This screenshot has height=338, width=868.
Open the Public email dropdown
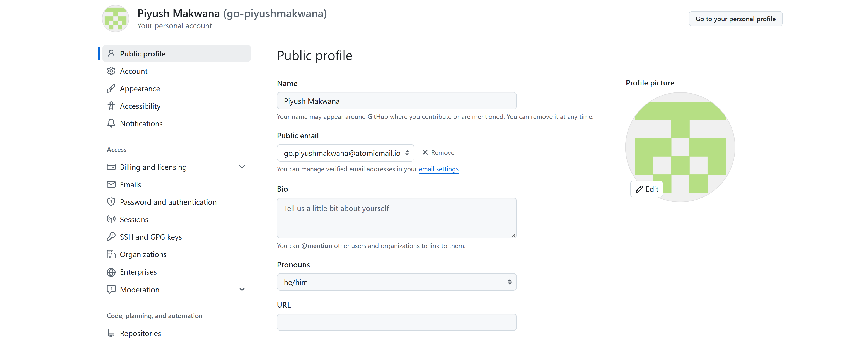point(345,153)
